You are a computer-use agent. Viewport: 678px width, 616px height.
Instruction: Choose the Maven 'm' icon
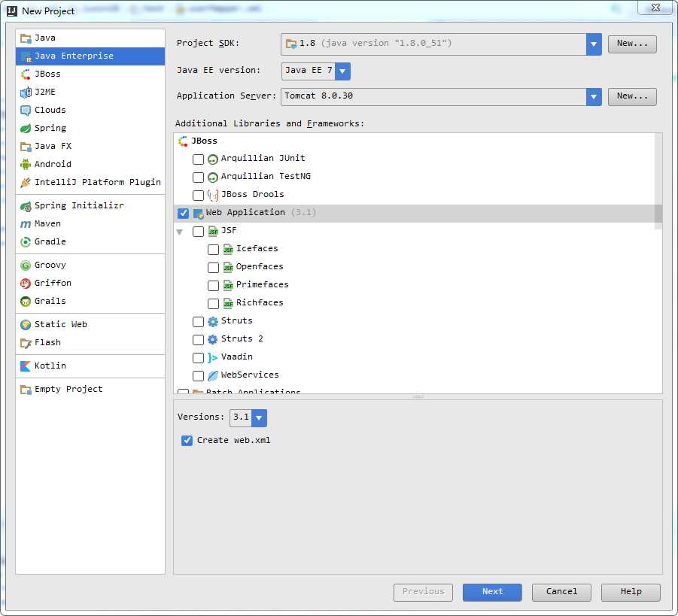(26, 224)
